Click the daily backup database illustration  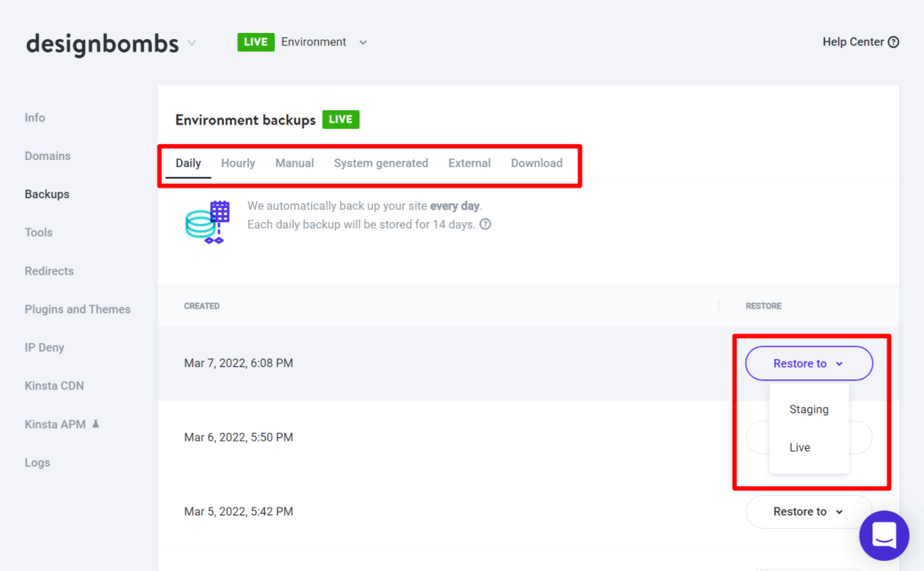pyautogui.click(x=208, y=222)
